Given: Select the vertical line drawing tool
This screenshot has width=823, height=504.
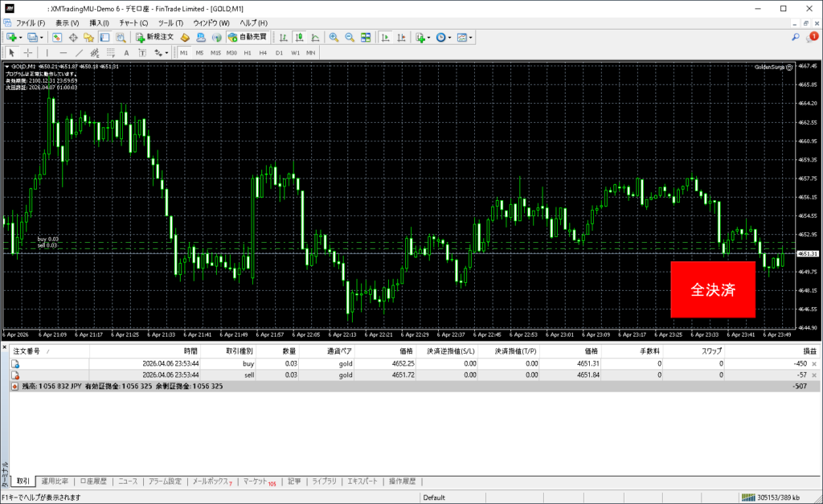Looking at the screenshot, I should point(47,52).
